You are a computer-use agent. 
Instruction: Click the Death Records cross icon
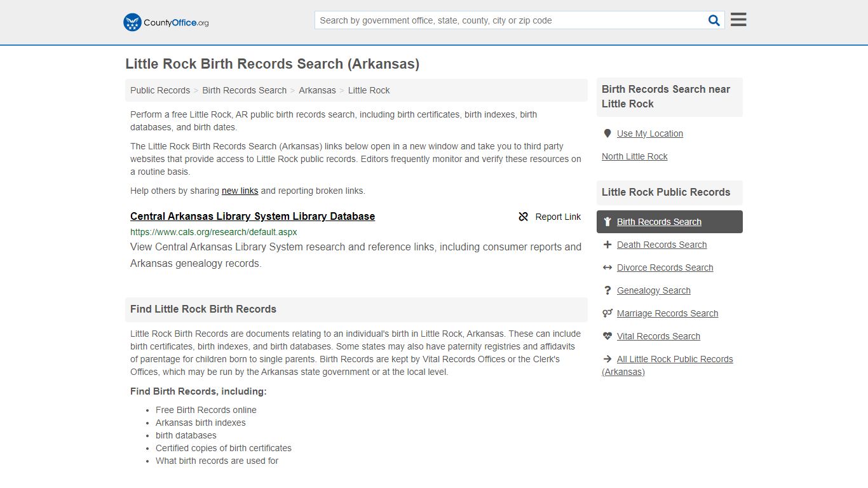[607, 245]
